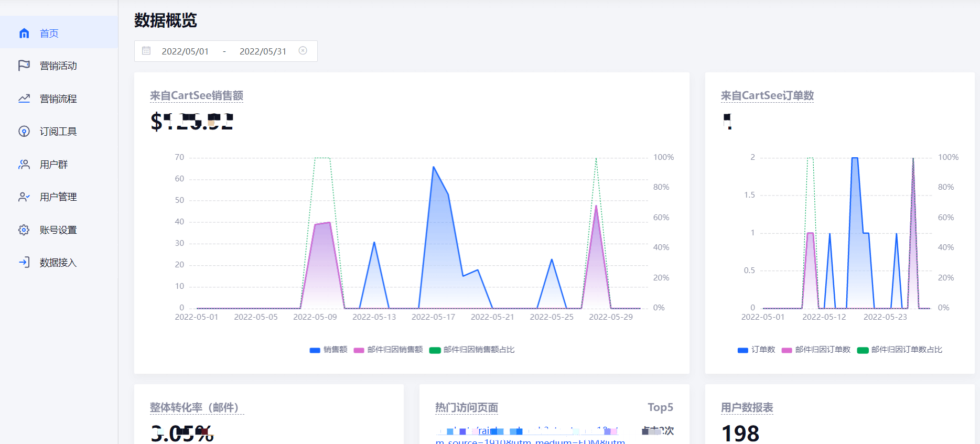The image size is (980, 444).
Task: Toggle 订单数 series in orders chart legend
Action: 757,350
